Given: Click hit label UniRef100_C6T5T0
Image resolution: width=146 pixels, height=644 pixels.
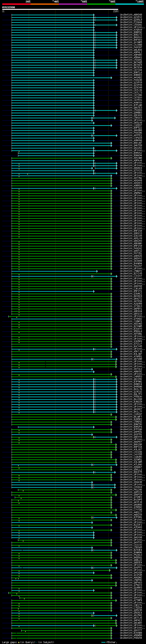Looking at the screenshot, I should 131,100.
